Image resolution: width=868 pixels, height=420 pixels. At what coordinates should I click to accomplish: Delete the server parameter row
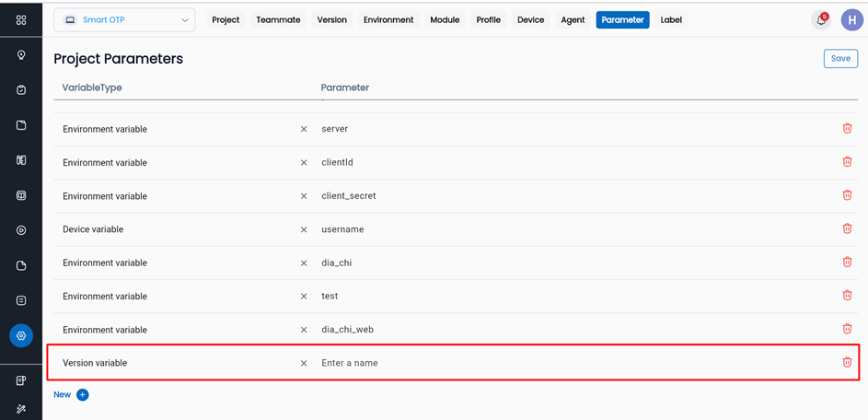847,129
